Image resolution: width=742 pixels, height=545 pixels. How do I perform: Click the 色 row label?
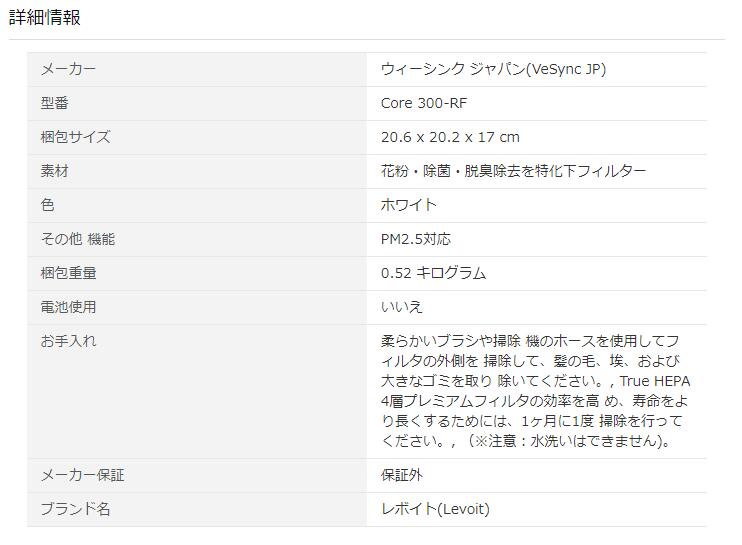coord(47,205)
